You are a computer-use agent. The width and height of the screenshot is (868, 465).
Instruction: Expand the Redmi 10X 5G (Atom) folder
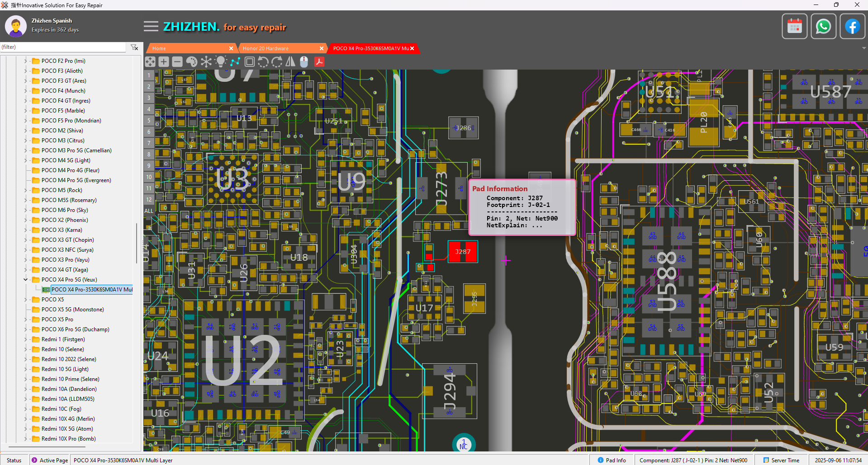(x=25, y=429)
